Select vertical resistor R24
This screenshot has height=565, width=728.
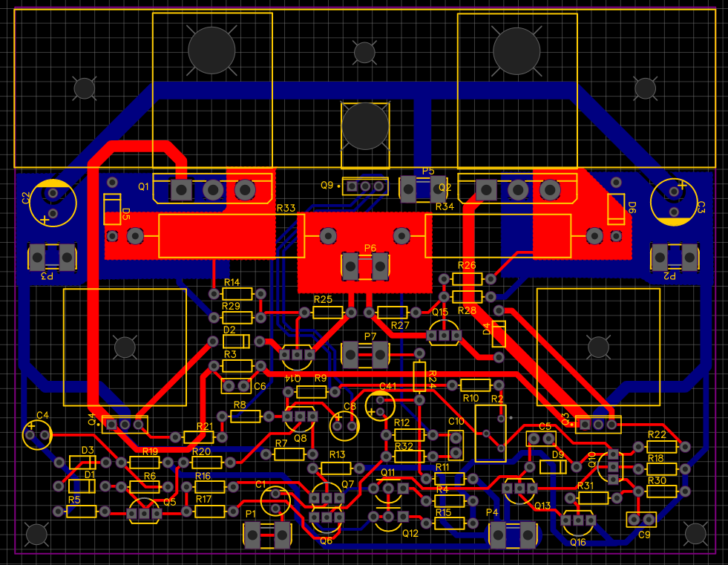click(419, 376)
